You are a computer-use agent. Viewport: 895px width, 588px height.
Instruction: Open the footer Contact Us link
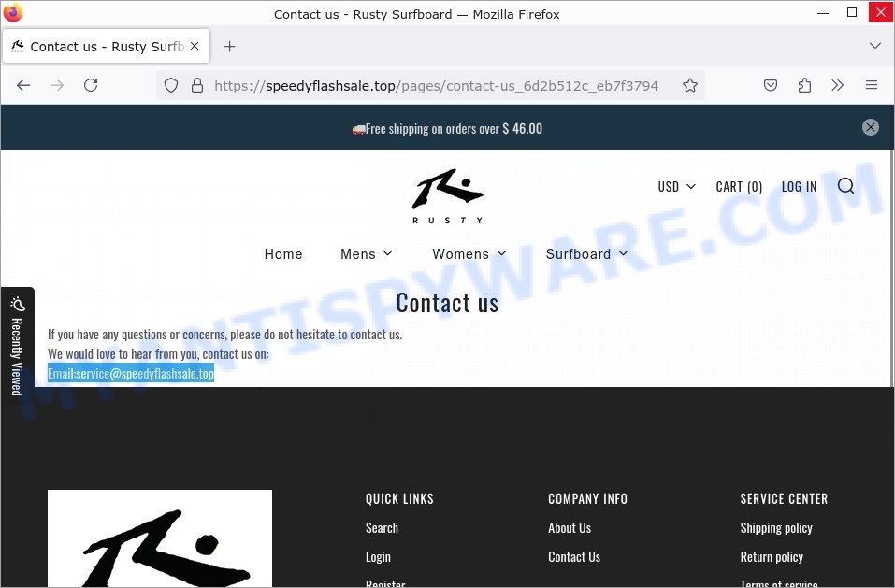(574, 557)
